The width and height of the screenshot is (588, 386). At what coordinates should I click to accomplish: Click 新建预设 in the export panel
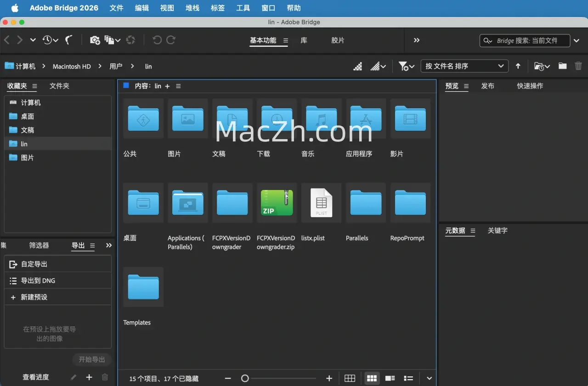tap(34, 297)
